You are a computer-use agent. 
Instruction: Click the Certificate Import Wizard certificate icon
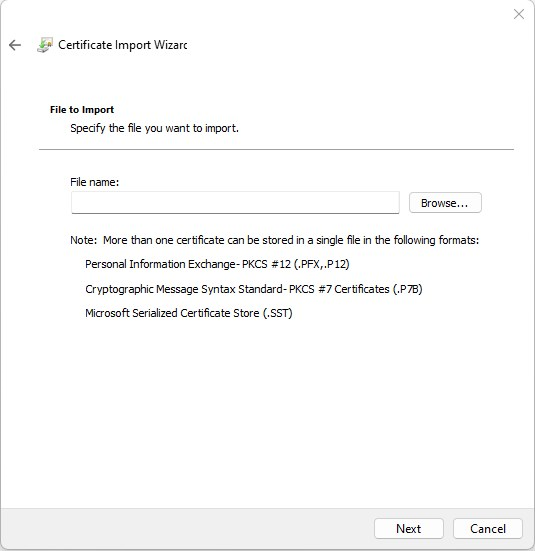pyautogui.click(x=45, y=45)
